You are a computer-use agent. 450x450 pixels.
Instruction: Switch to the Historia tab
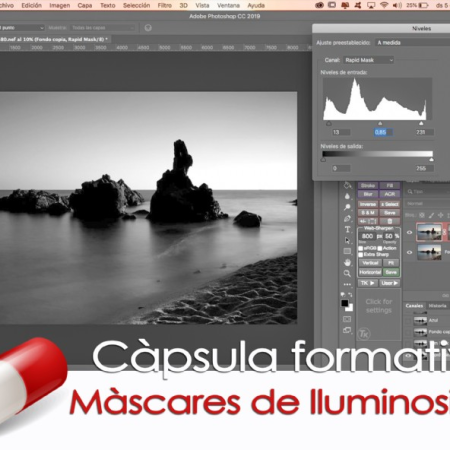click(437, 306)
